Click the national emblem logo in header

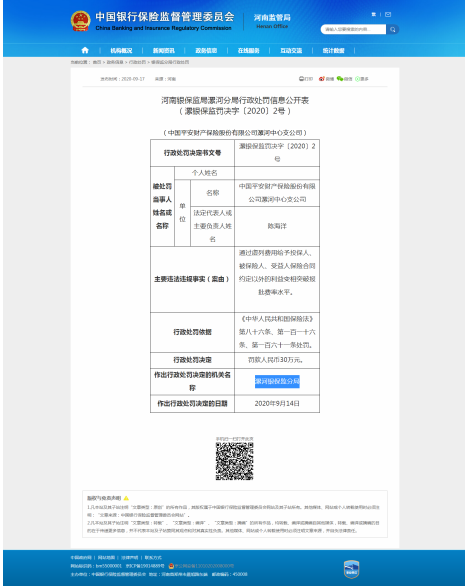80,21
